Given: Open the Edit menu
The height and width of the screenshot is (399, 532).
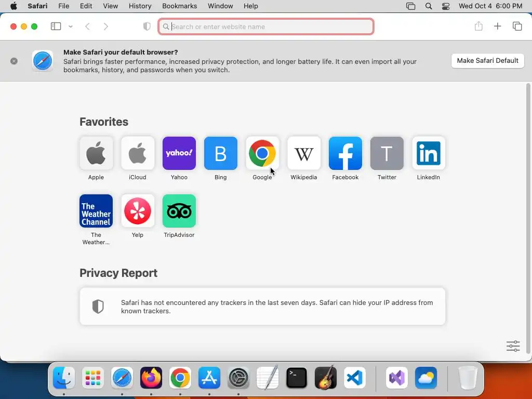Looking at the screenshot, I should 86,6.
